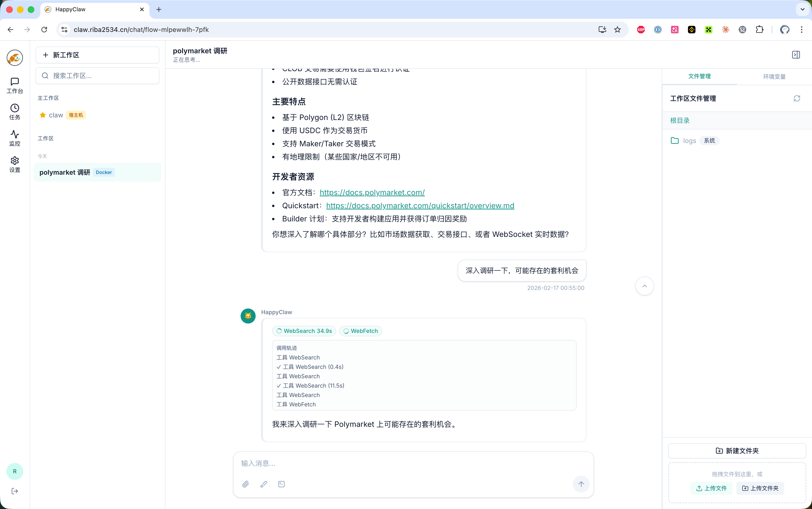The image size is (812, 509).
Task: Toggle the favorite star on claw workspace
Action: pos(43,115)
